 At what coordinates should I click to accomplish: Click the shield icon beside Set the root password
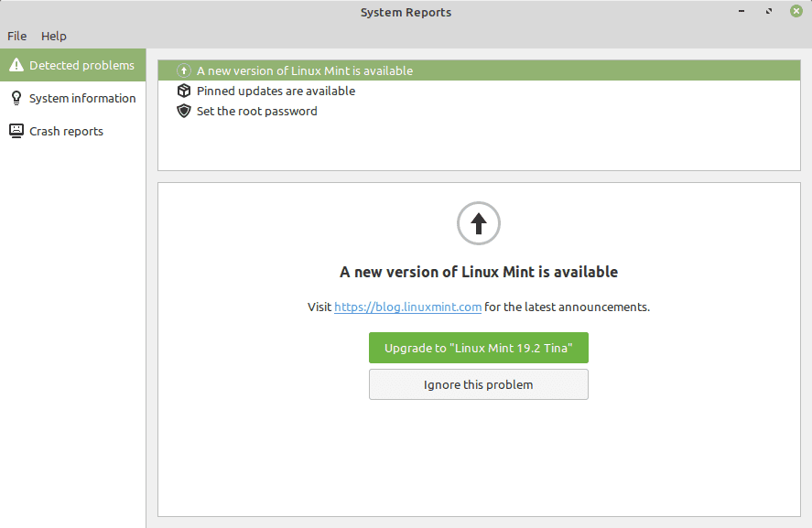183,111
